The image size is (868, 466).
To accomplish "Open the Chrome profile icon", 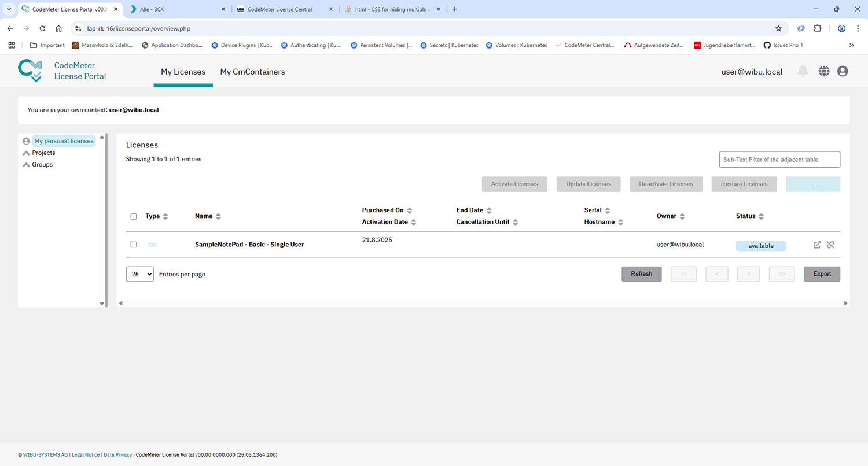I will coord(842,28).
